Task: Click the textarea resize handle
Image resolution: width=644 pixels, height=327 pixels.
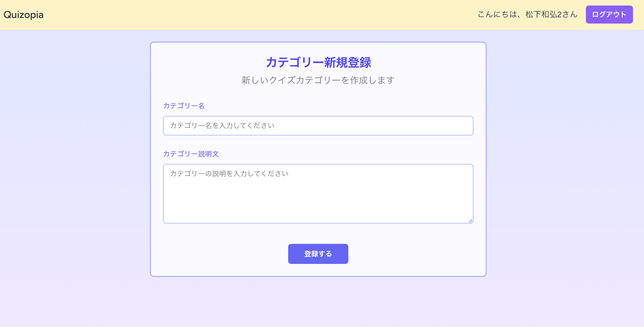Action: point(470,221)
